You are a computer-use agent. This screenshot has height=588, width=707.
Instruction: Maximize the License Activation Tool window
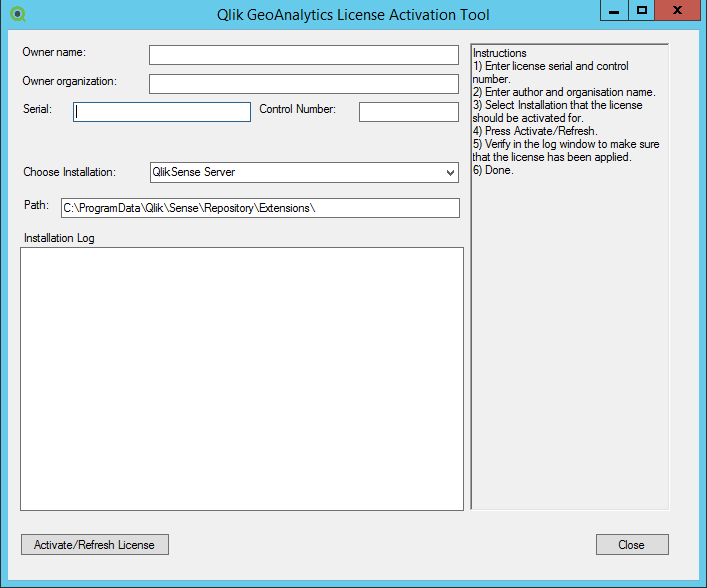tap(642, 10)
